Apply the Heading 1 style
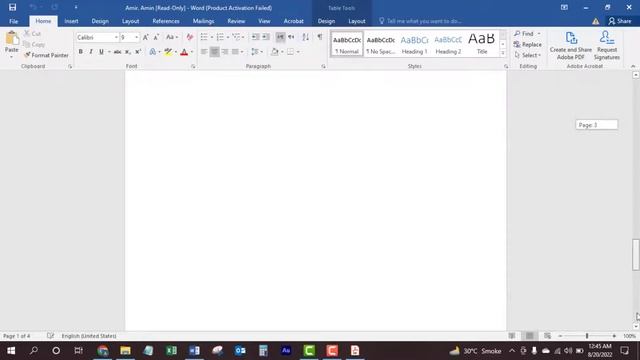Viewport: 640px width, 360px height. pyautogui.click(x=414, y=44)
